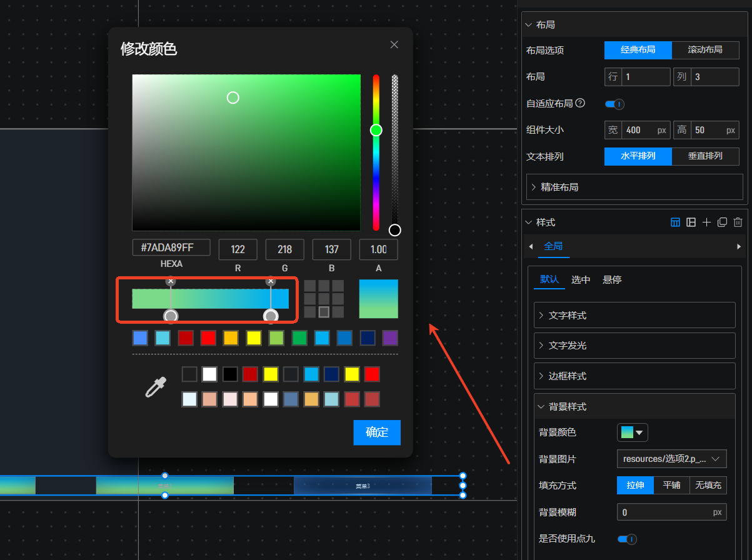This screenshot has height=560, width=752.
Task: Toggle the 自适应布局 switch
Action: (x=614, y=104)
